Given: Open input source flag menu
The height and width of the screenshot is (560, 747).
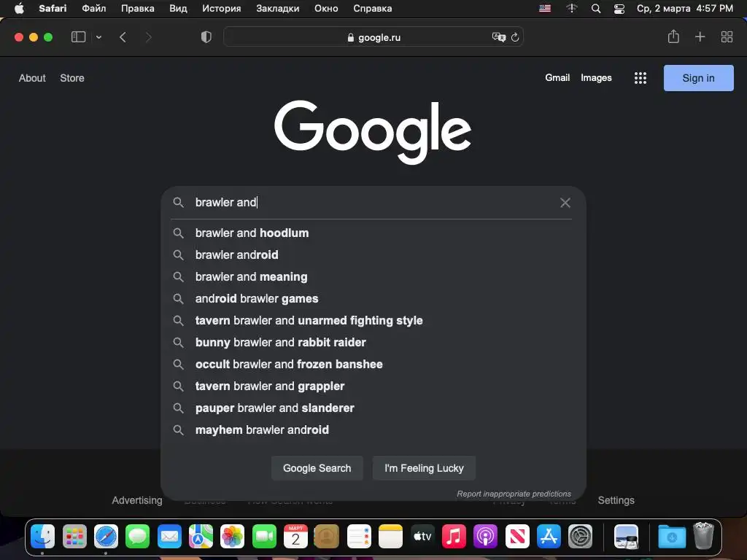Looking at the screenshot, I should click(x=545, y=9).
